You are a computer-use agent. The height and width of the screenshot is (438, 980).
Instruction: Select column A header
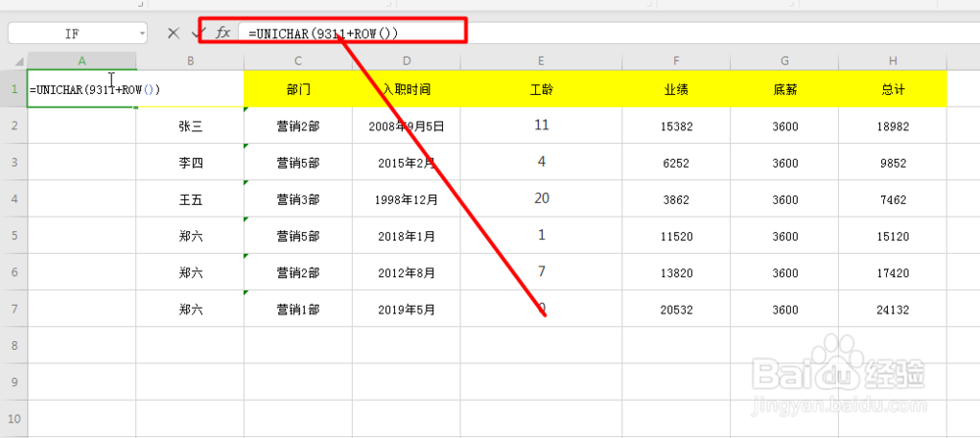pos(82,61)
